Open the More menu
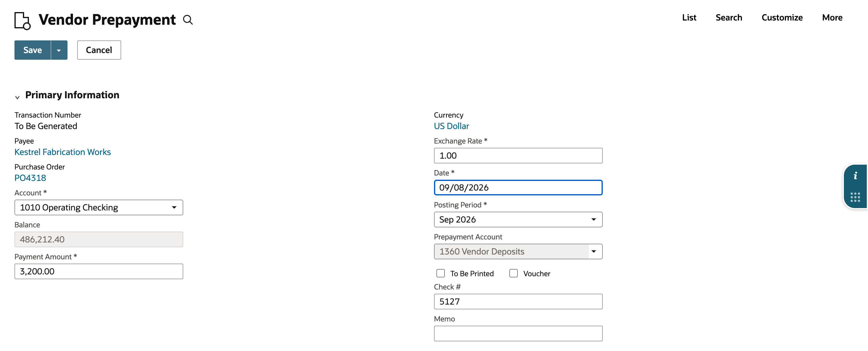This screenshot has height=351, width=868. click(x=832, y=17)
